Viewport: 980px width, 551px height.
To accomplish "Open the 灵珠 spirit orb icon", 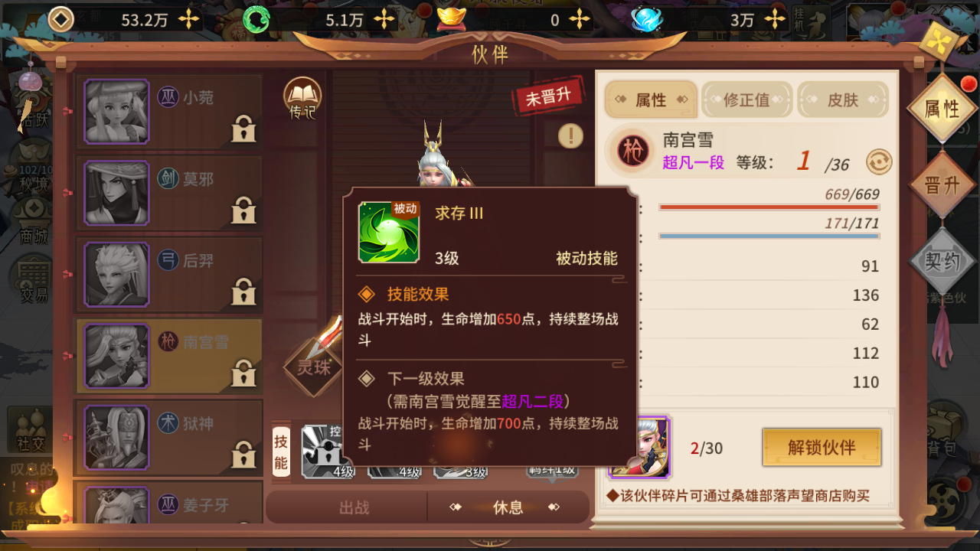I will [x=314, y=364].
